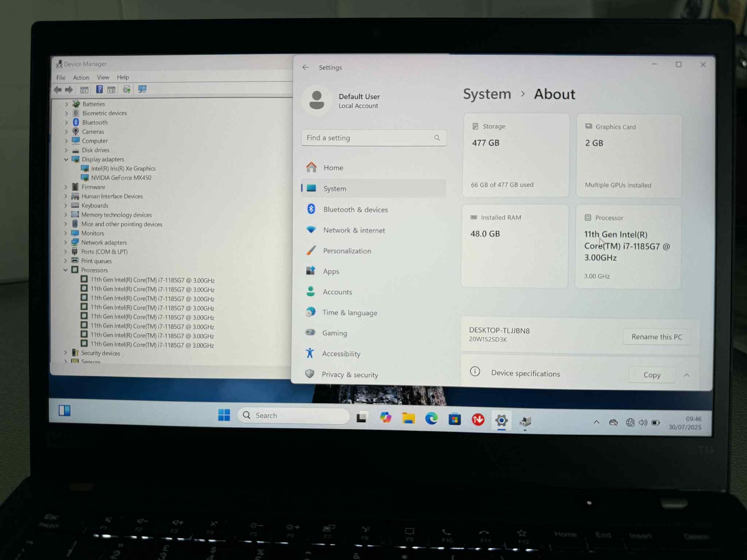Show hidden icons via the tray chevron
This screenshot has width=747, height=560.
[596, 422]
